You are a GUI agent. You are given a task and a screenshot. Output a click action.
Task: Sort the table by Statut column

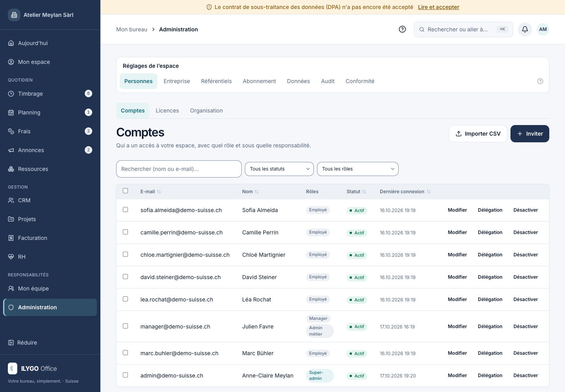coord(356,192)
